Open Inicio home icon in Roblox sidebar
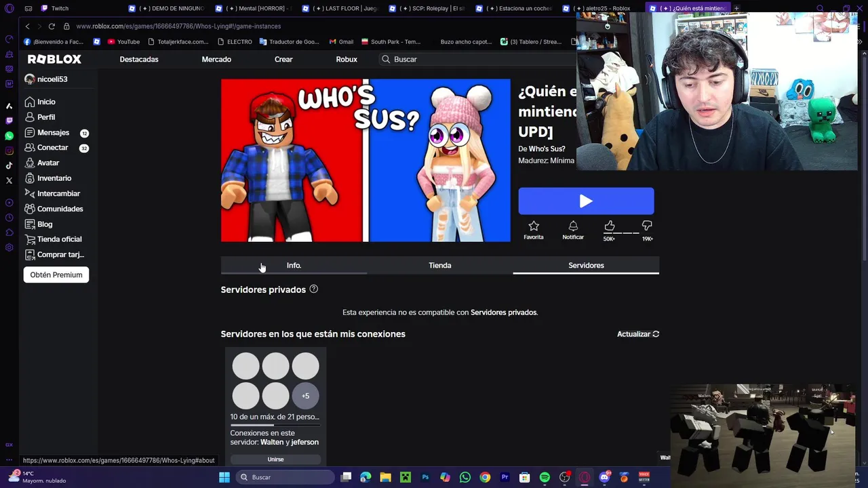 coord(30,102)
